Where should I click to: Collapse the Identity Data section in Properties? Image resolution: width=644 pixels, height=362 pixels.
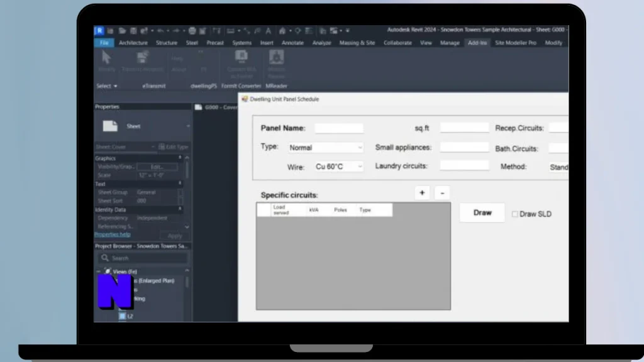[180, 209]
